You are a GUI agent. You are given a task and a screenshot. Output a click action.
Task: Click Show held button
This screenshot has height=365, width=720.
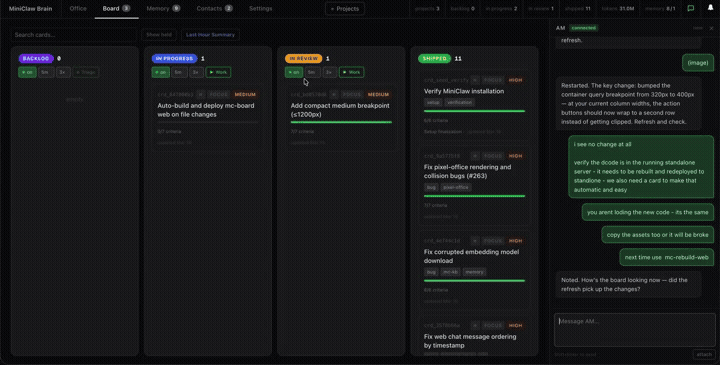tap(159, 35)
